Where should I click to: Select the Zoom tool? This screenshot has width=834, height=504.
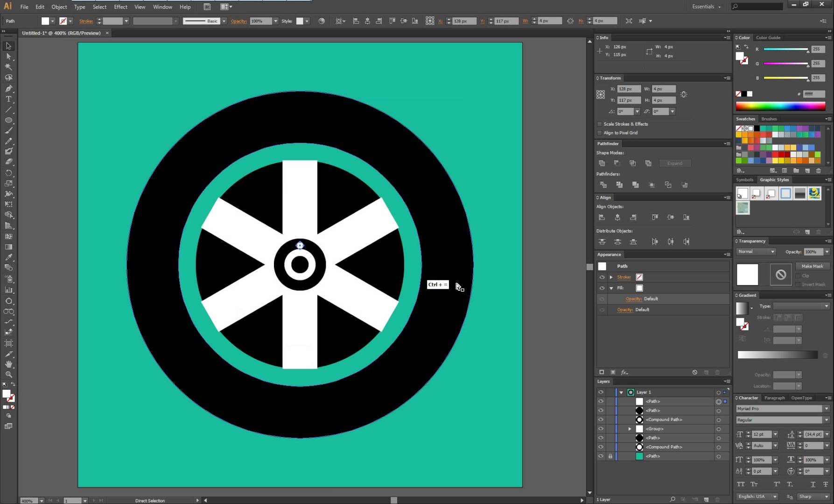pos(8,374)
